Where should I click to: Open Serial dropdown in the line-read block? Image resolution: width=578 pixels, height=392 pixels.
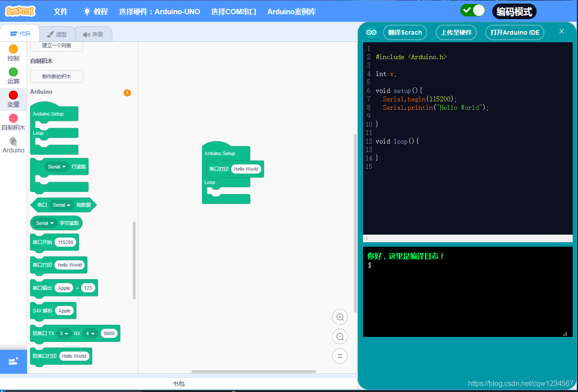coord(57,167)
